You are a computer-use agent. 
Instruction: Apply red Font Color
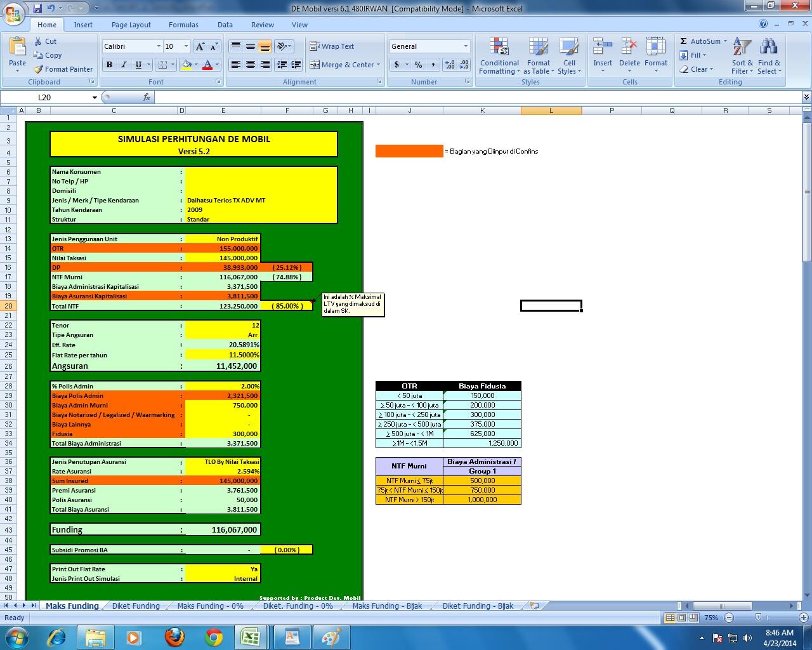207,65
